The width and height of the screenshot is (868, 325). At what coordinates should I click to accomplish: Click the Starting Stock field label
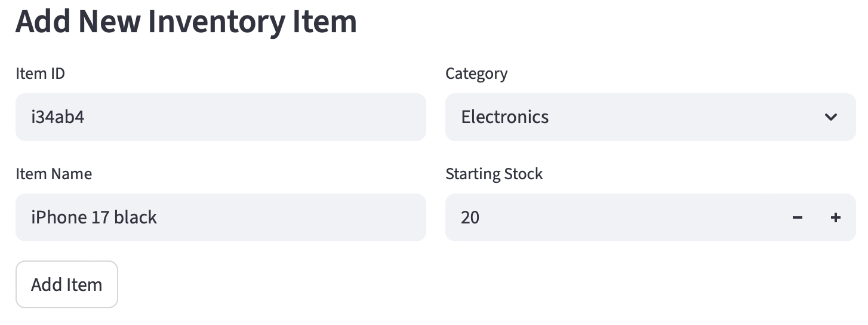coord(494,174)
